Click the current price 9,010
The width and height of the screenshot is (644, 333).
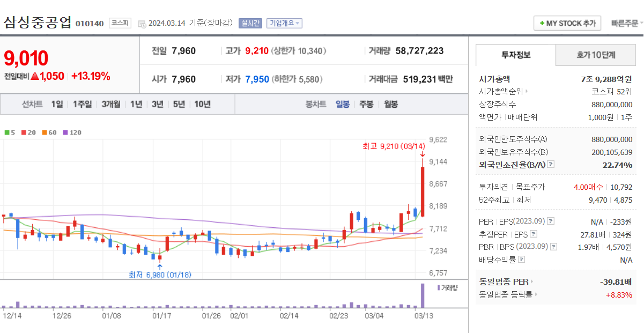click(26, 58)
